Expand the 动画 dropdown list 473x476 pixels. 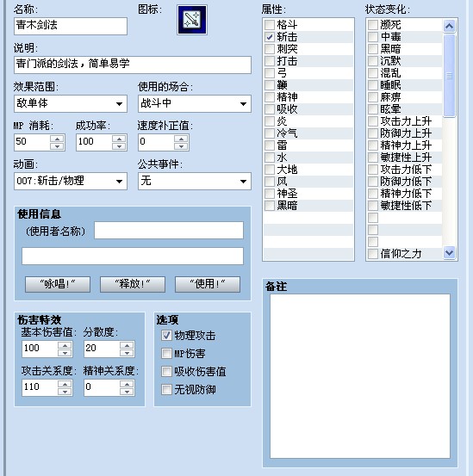[71, 182]
